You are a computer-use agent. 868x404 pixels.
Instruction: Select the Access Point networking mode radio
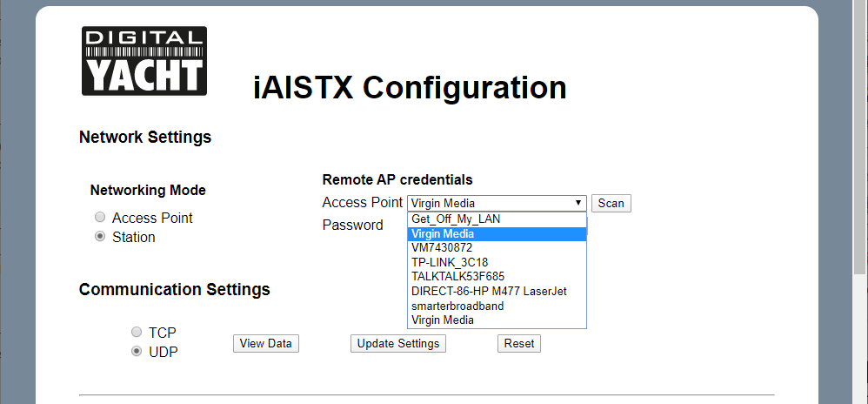click(100, 218)
